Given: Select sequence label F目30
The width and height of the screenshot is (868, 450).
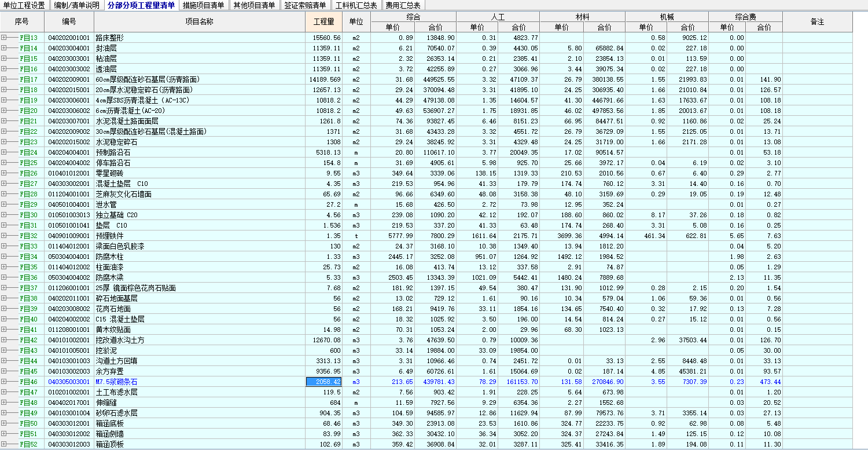Looking at the screenshot, I should [28, 215].
